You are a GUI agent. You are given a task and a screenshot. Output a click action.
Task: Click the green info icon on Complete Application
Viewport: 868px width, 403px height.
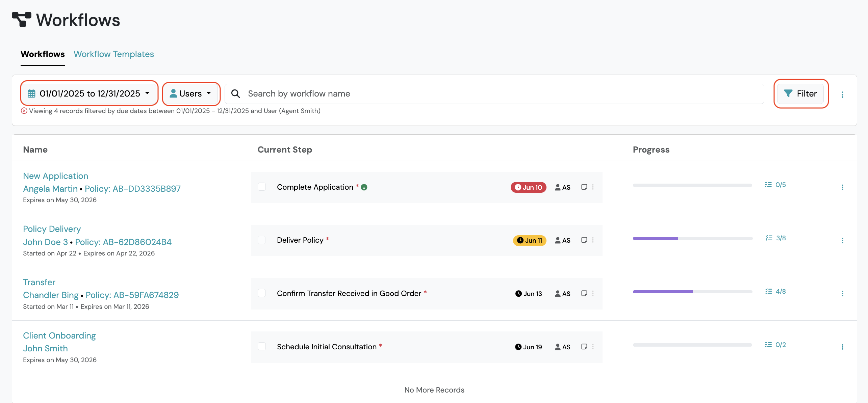pos(364,187)
